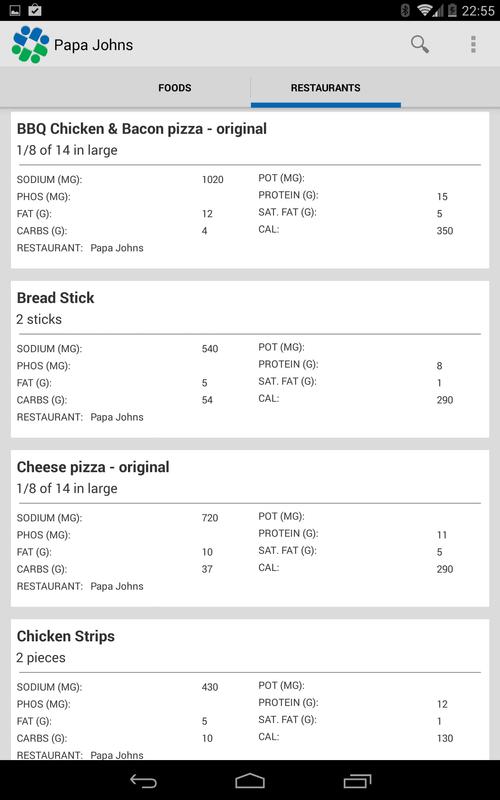Open the Bread Stick food card
This screenshot has height=800, width=500.
point(250,359)
